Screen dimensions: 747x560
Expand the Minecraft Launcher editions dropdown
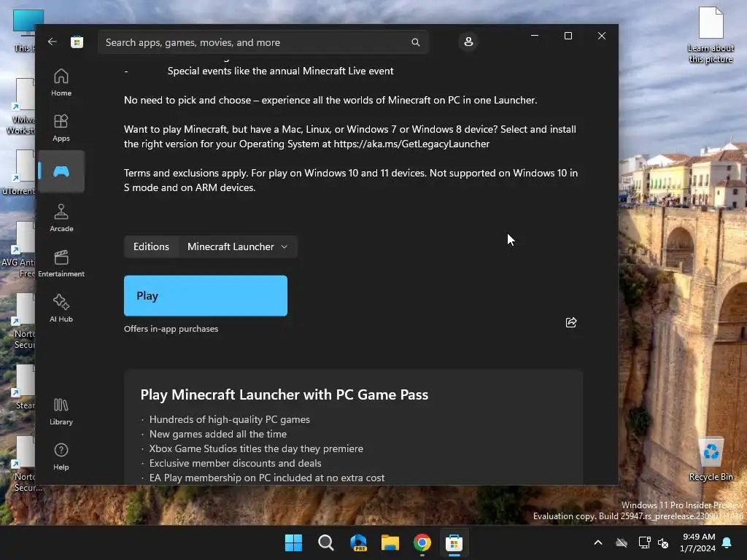click(238, 246)
